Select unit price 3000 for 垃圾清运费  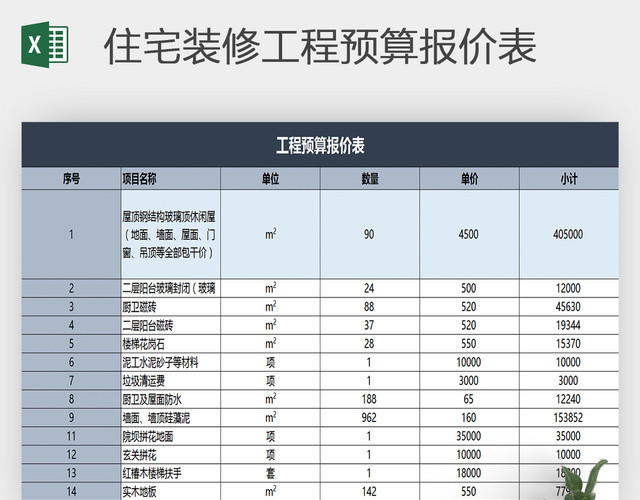(469, 381)
